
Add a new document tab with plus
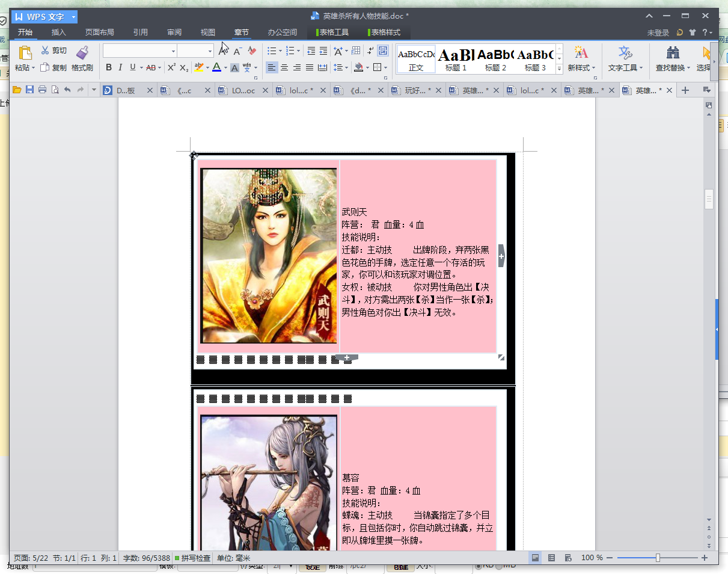(685, 90)
